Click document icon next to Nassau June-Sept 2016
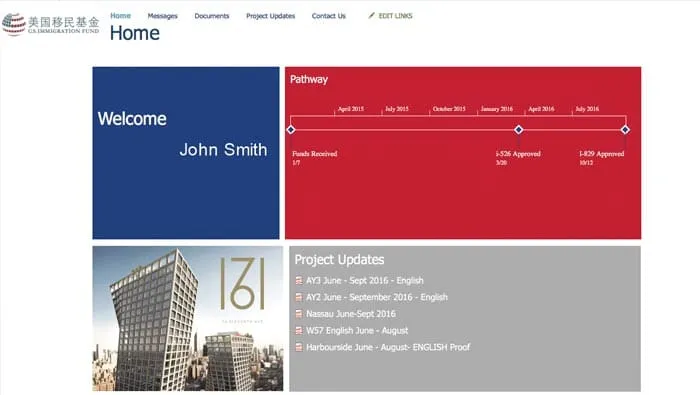This screenshot has width=700, height=395. point(299,314)
